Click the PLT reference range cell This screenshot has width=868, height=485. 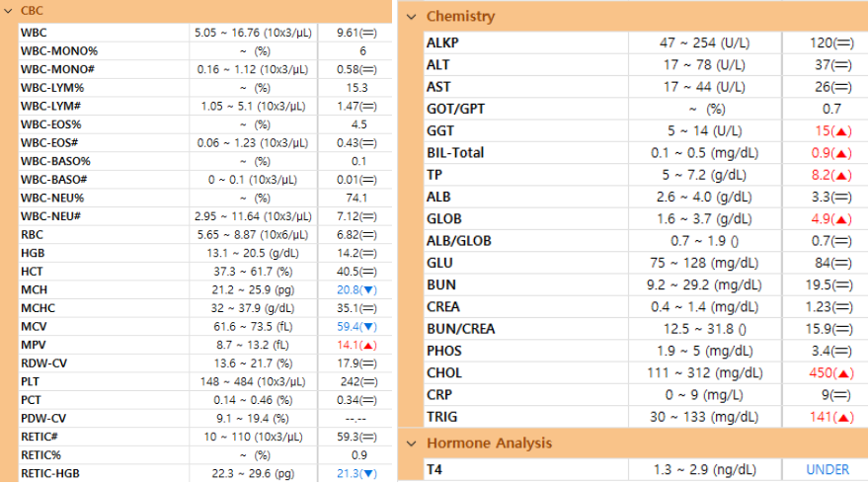pos(253,382)
